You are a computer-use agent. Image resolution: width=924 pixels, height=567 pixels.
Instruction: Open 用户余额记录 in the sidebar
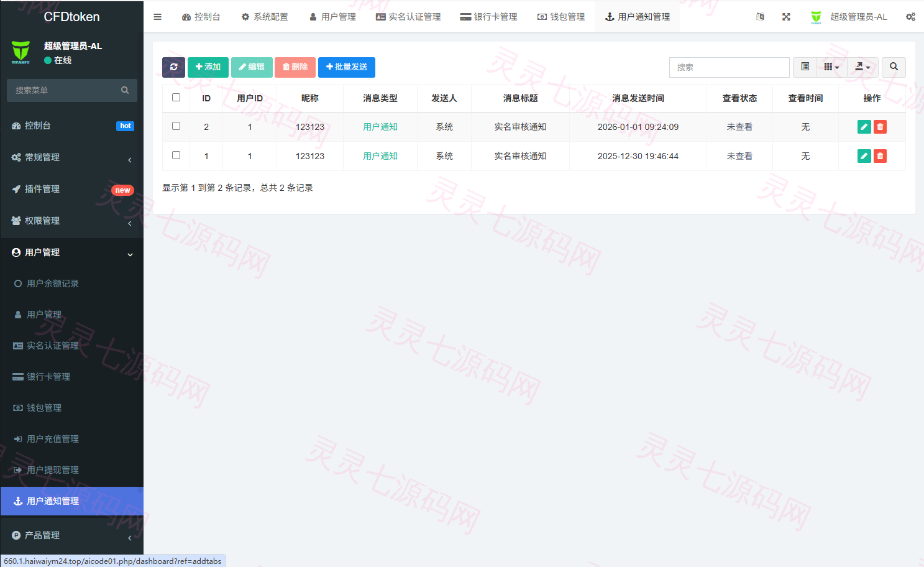[x=72, y=283]
